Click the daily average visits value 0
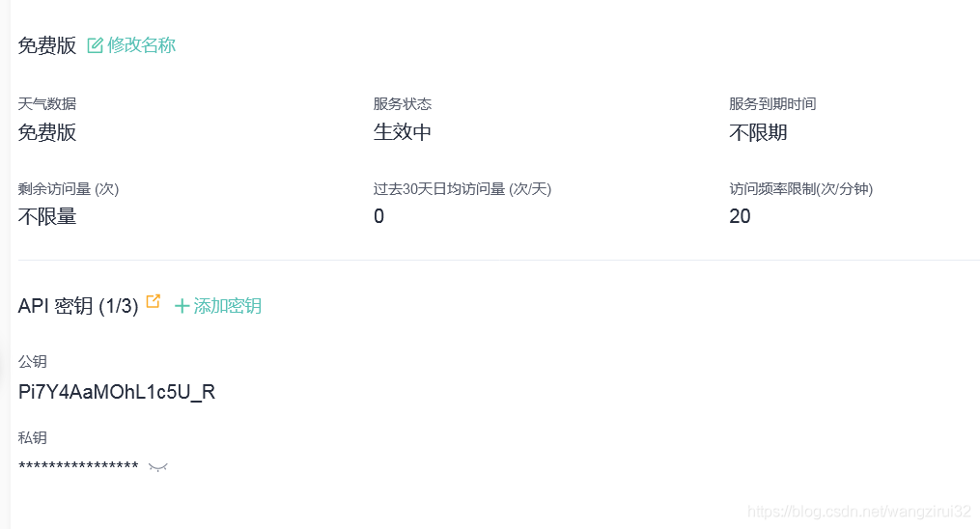This screenshot has height=529, width=980. (x=378, y=216)
